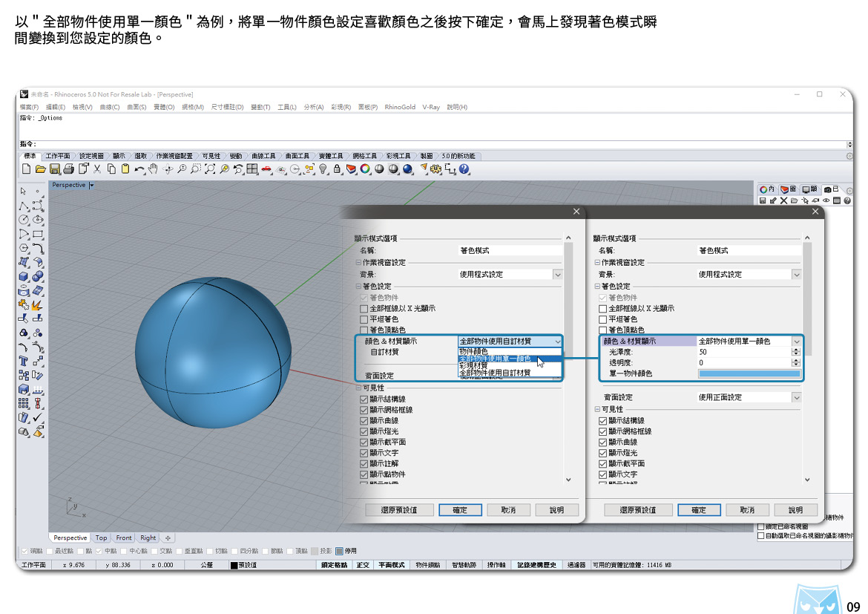Toggle 鎖定格點 in status bar
Image resolution: width=868 pixels, height=614 pixels.
coord(335,565)
